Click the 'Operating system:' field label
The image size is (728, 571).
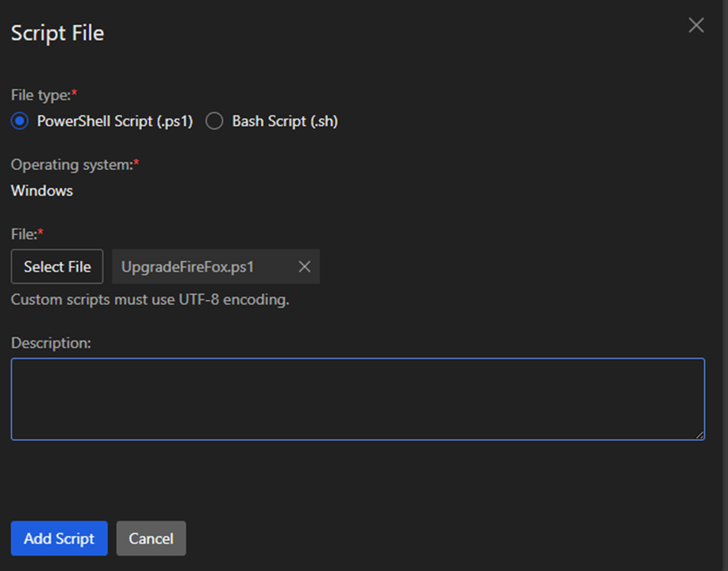(x=72, y=165)
